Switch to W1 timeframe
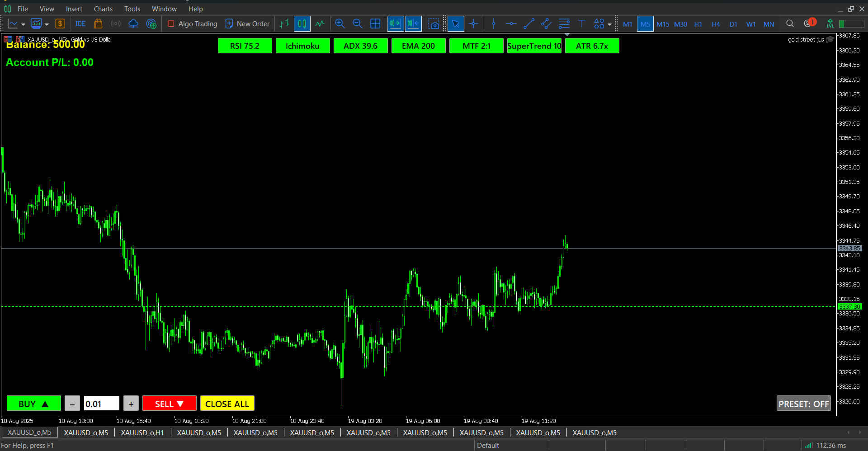This screenshot has height=451, width=868. click(x=751, y=24)
